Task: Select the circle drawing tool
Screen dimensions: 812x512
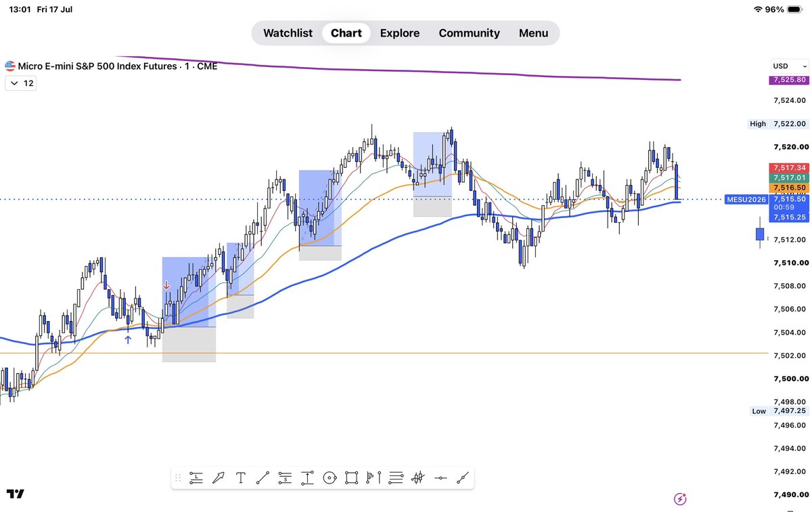Action: (x=330, y=477)
